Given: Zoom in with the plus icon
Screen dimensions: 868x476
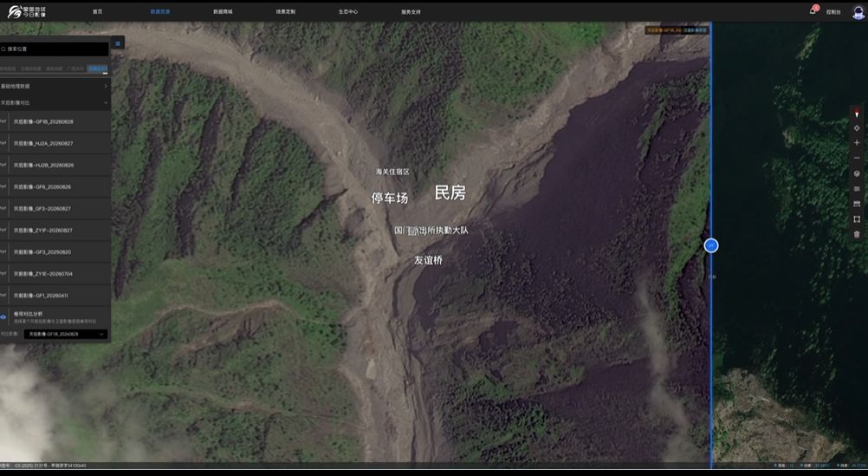Looking at the screenshot, I should pyautogui.click(x=857, y=143).
